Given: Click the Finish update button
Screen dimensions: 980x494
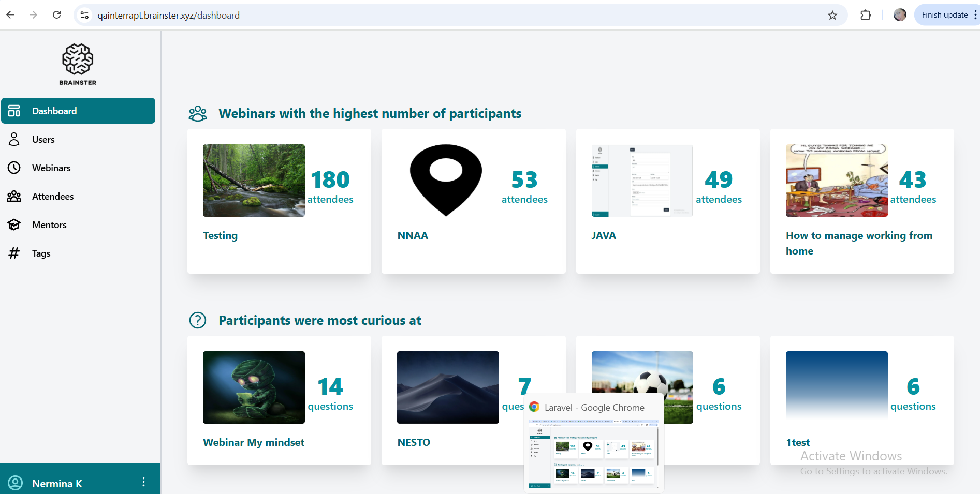Looking at the screenshot, I should (944, 15).
